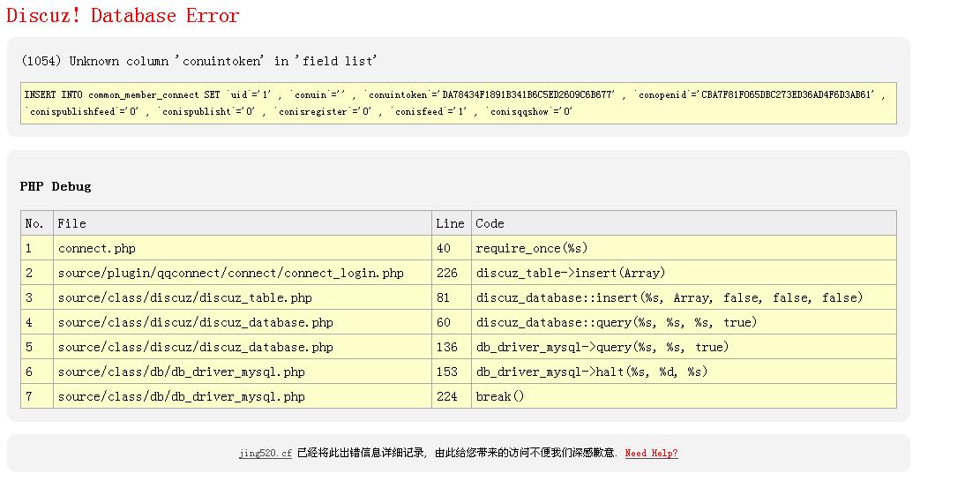Click row number 5 in the No. column

pyautogui.click(x=37, y=347)
